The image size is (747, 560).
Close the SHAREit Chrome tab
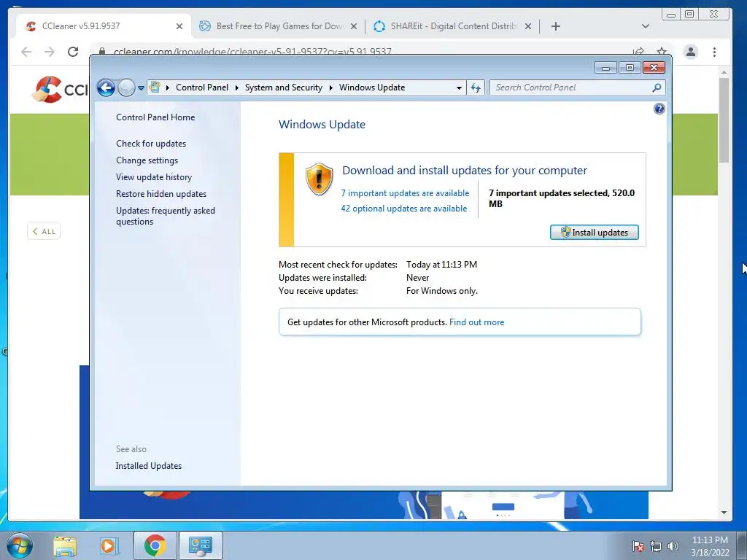[528, 26]
